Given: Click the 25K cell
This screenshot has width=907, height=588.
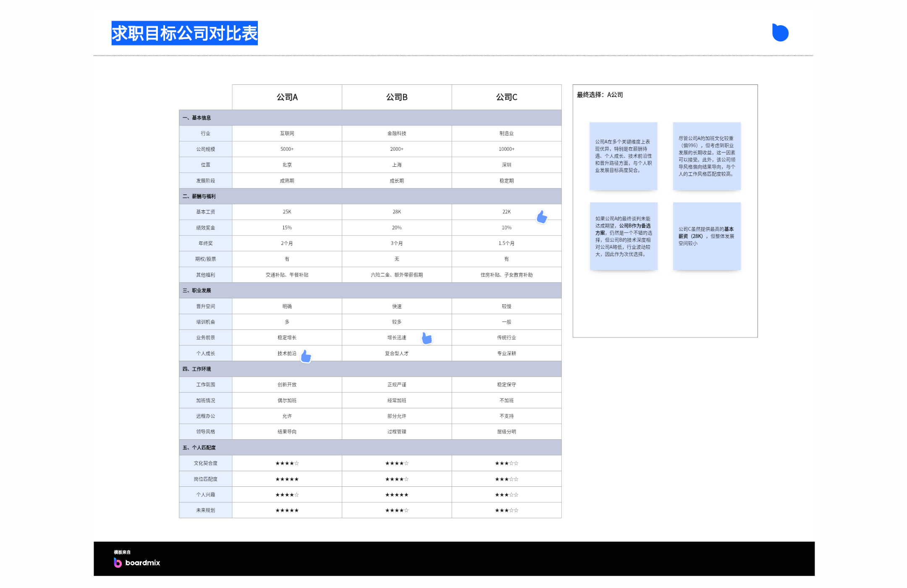Looking at the screenshot, I should pos(287,212).
